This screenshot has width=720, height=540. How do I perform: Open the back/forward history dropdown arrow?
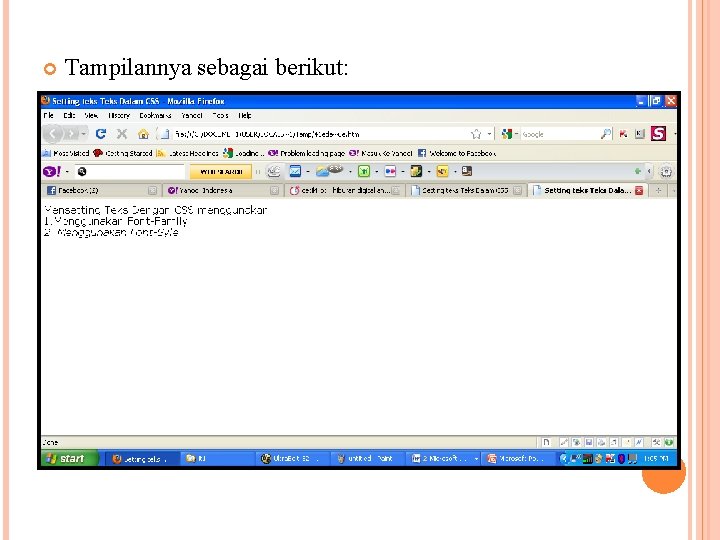(84, 134)
